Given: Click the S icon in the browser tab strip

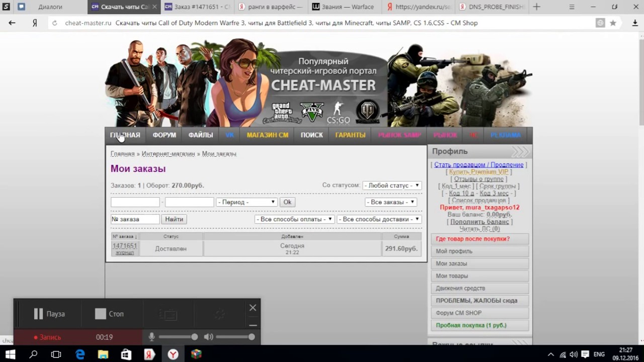Looking at the screenshot, I should 6,7.
